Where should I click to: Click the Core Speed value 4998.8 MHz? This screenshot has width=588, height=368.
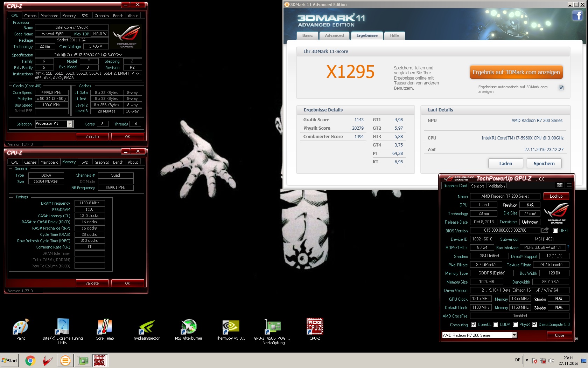click(51, 93)
